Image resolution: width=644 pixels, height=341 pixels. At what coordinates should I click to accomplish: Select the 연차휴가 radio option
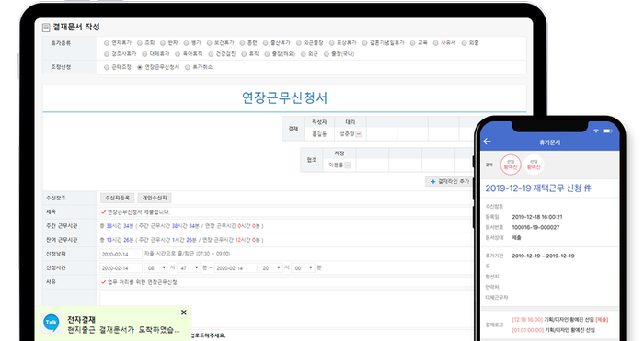click(107, 43)
